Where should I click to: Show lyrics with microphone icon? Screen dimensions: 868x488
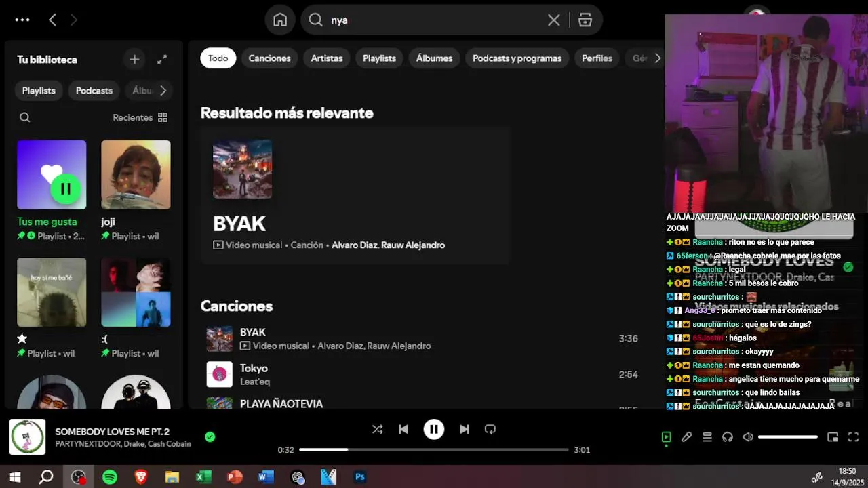[x=687, y=437]
